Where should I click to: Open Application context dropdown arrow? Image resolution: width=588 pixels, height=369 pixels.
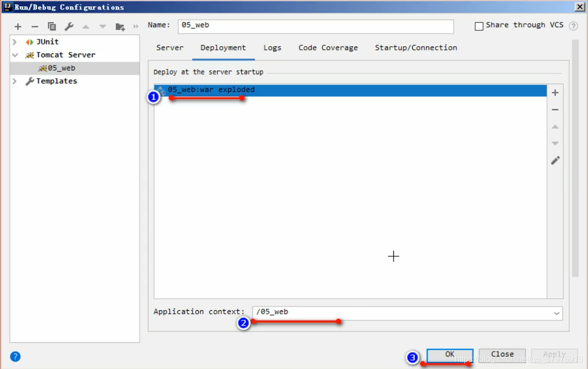click(x=557, y=313)
